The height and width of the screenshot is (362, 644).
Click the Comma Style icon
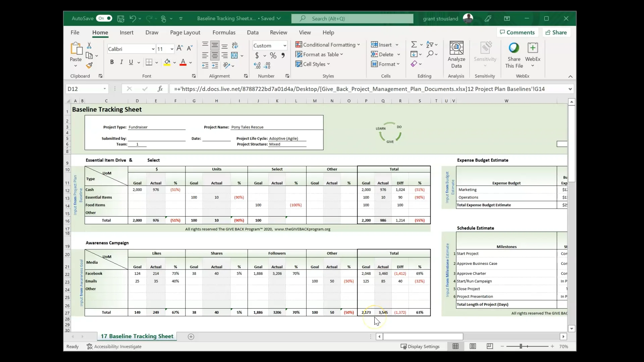point(283,55)
